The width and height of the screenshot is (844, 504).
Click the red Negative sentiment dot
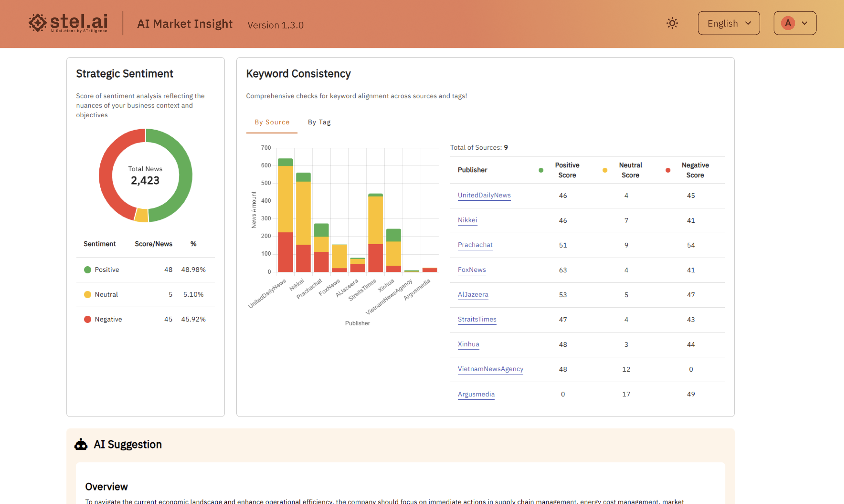tap(88, 319)
